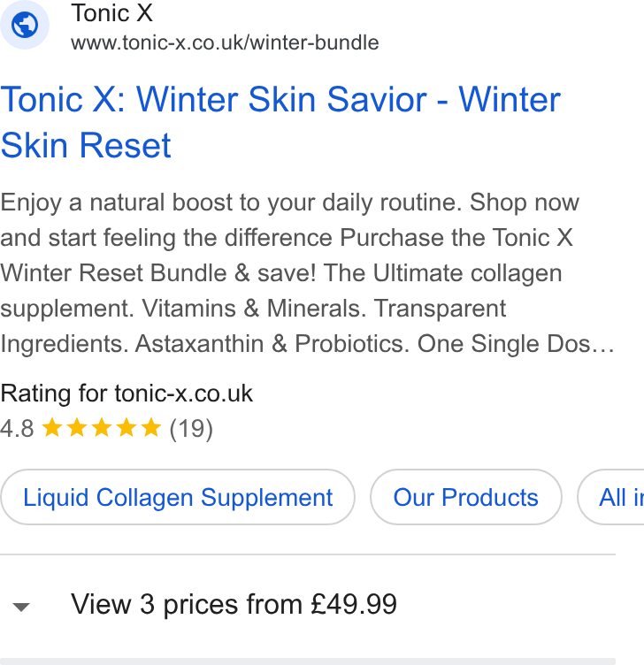The image size is (644, 665).
Task: Click the 4.8 rating score
Action: [17, 428]
